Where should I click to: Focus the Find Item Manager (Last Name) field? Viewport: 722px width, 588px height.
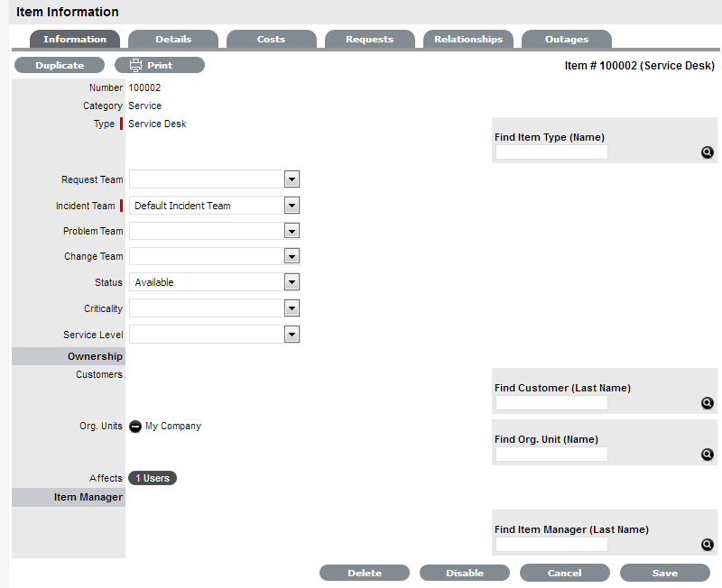551,545
